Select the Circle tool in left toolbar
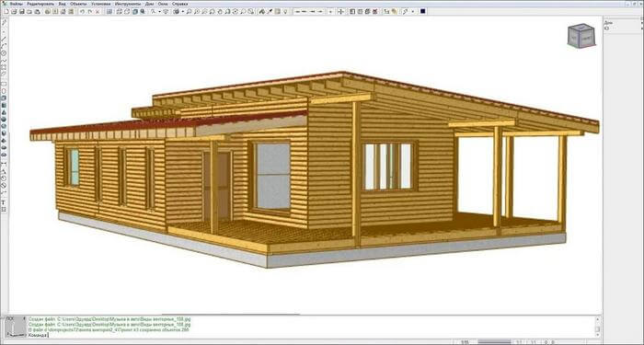Screen dimensions: 644x345 pyautogui.click(x=4, y=53)
